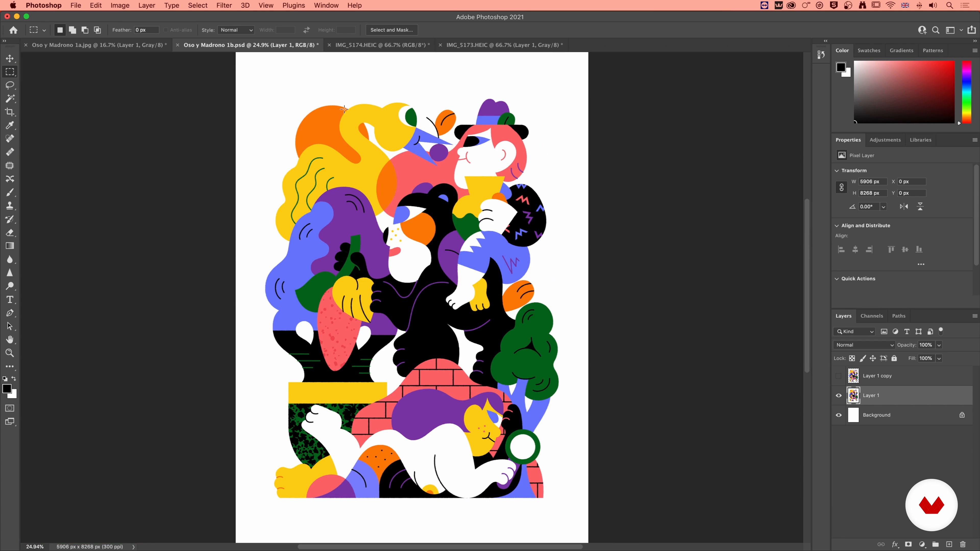Select the Hand tool

(x=10, y=340)
